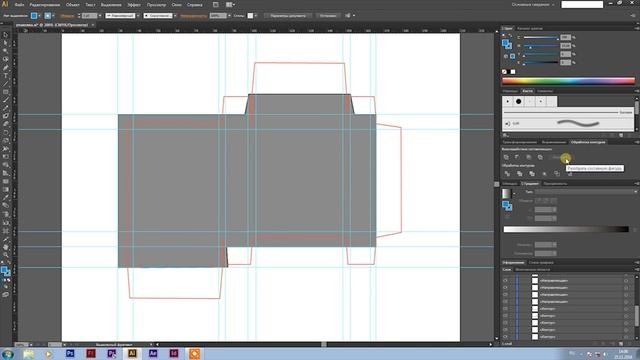This screenshot has width=640, height=360.
Task: Open the gradient Type dropdown
Action: click(586, 191)
